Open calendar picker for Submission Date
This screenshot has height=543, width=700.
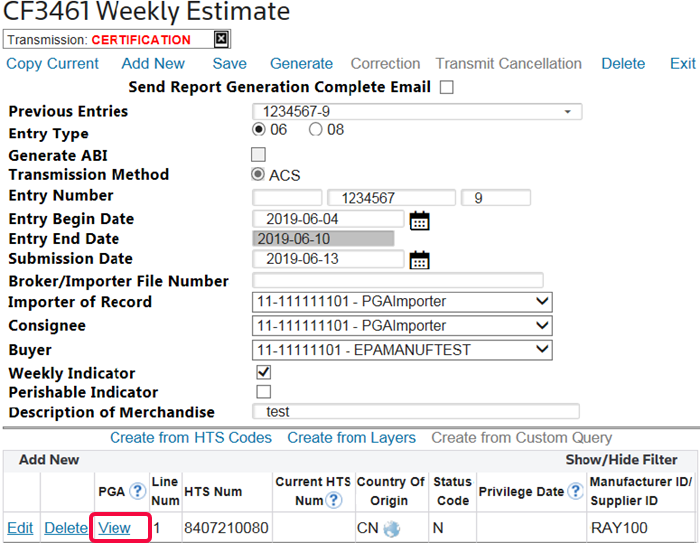[420, 260]
